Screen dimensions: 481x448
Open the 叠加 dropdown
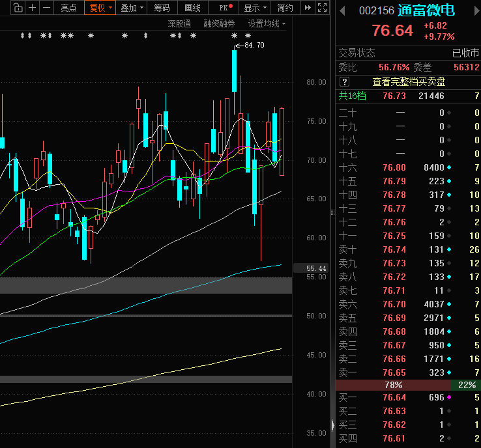[132, 7]
